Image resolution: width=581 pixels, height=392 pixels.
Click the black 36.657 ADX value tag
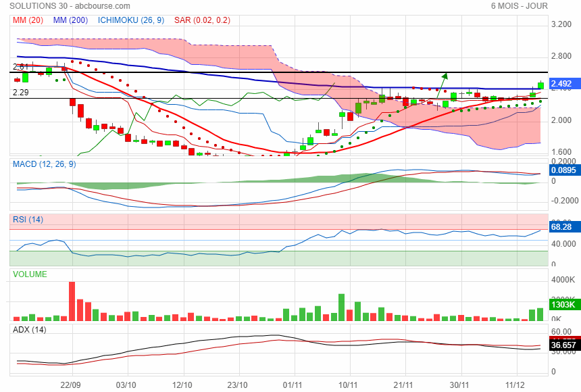pos(564,345)
